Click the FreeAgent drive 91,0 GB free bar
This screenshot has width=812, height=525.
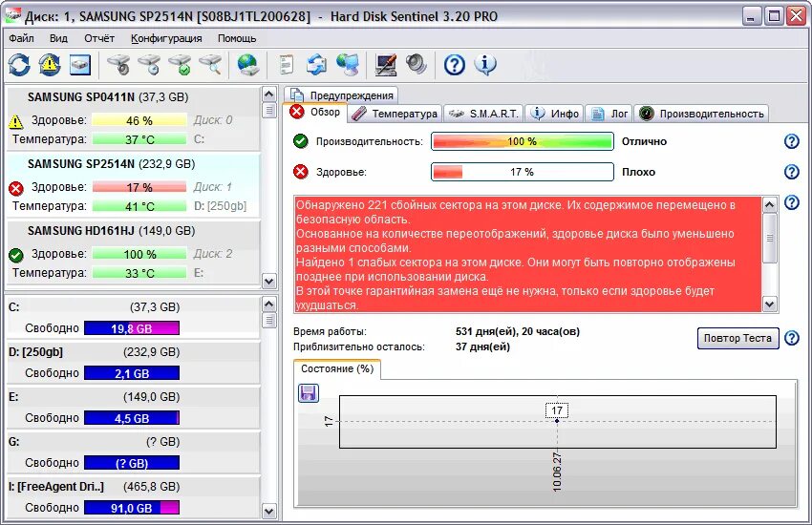132,508
